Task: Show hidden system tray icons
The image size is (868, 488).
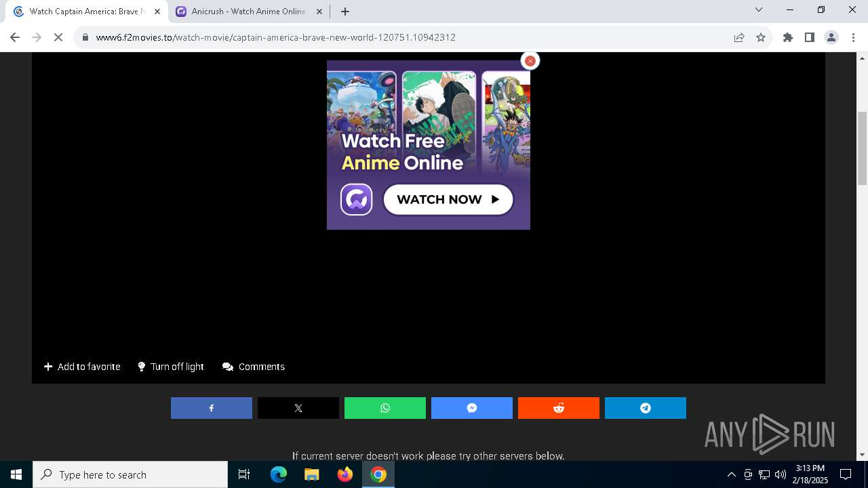Action: point(731,474)
